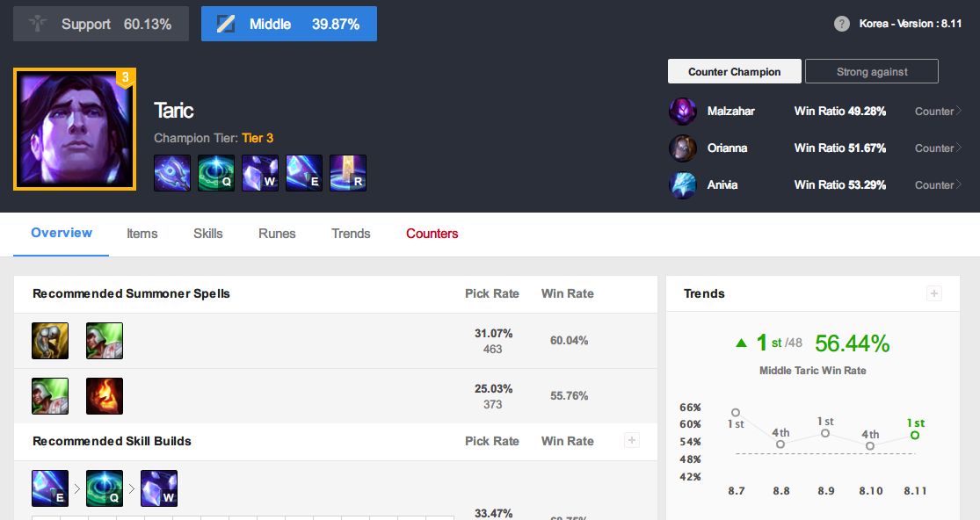Open Counter link for Malzahar

click(938, 112)
